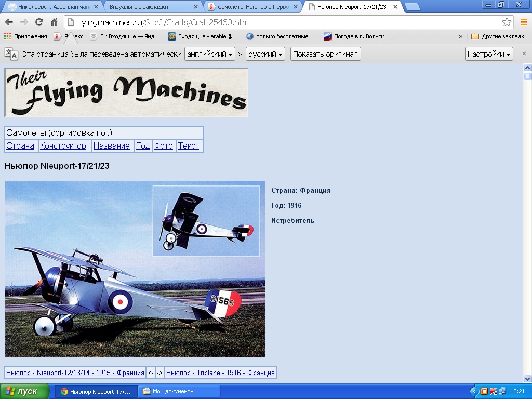The width and height of the screenshot is (532, 399).
Task: Go to the browser home page icon
Action: tap(54, 22)
